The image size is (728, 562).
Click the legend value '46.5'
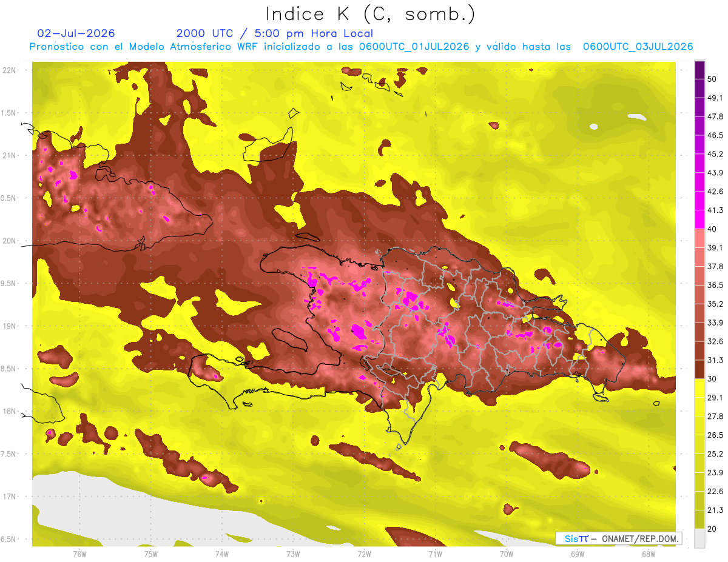pos(715,135)
